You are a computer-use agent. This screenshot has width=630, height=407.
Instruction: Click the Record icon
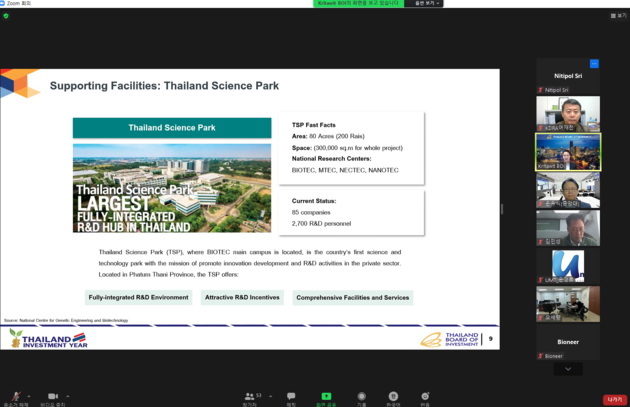coord(362,397)
